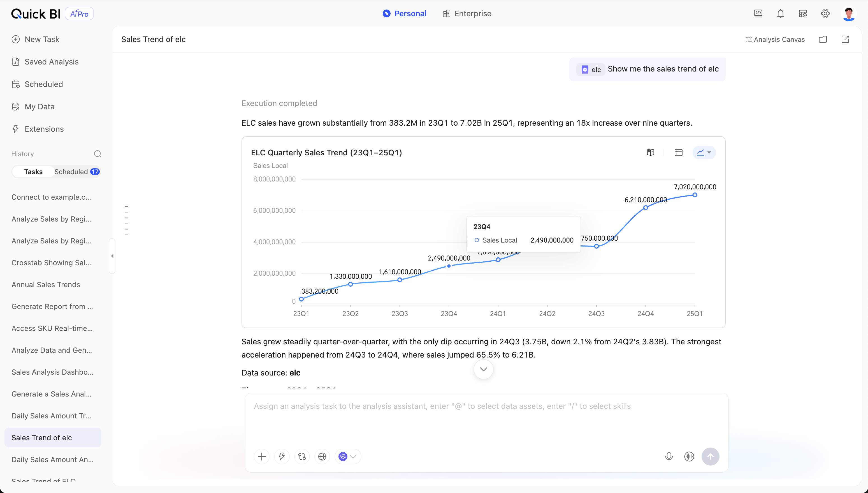Open the New Task icon
The height and width of the screenshot is (493, 868).
pyautogui.click(x=16, y=39)
